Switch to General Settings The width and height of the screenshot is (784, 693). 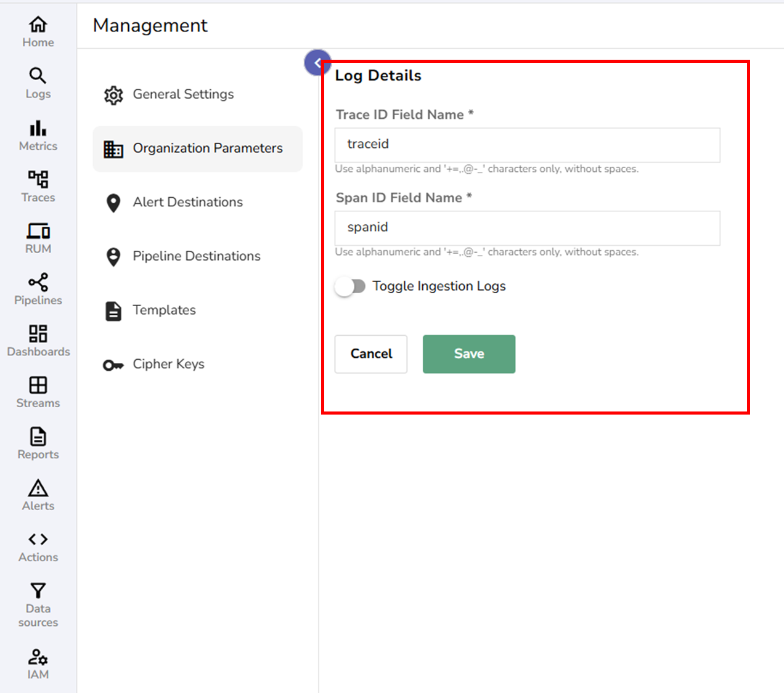(182, 94)
